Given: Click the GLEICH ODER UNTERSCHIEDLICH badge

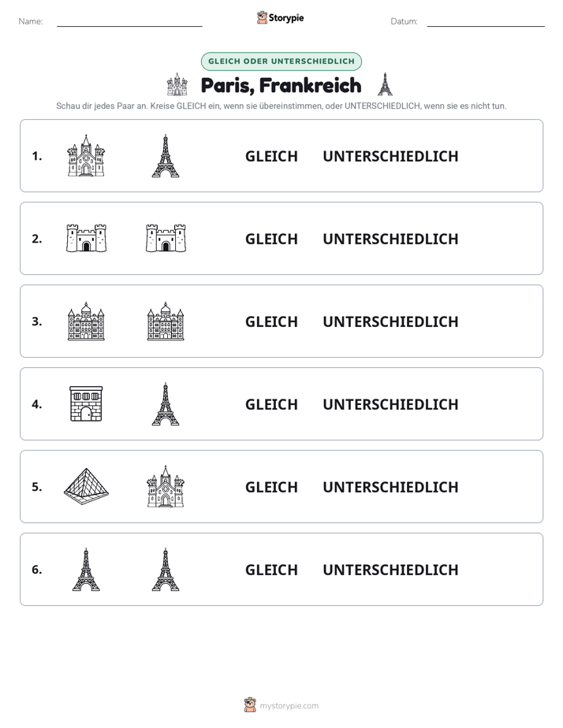Looking at the screenshot, I should click(x=281, y=61).
